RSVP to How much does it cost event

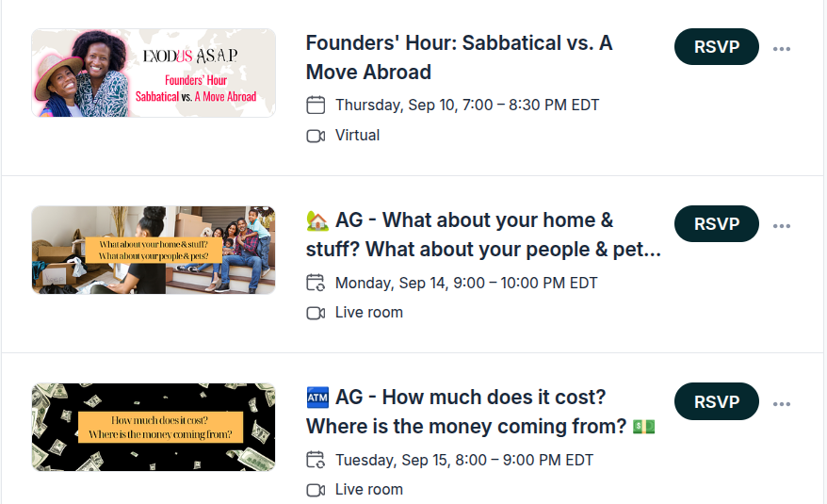[x=716, y=401]
